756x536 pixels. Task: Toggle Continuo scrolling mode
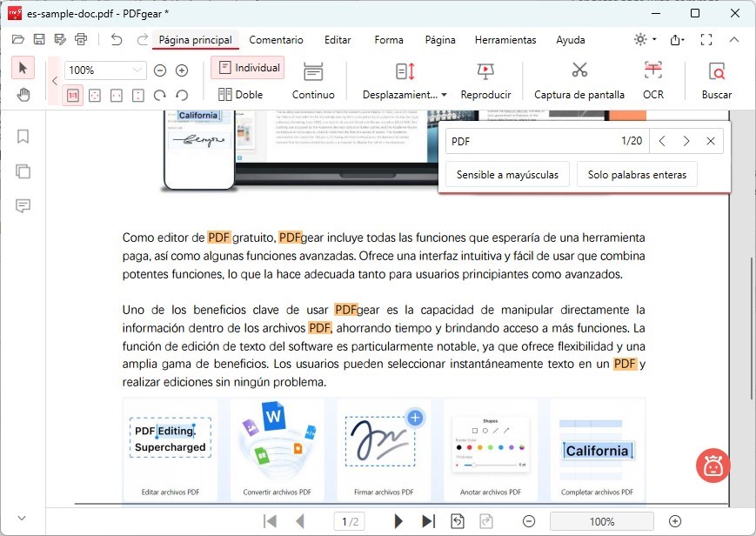[313, 81]
